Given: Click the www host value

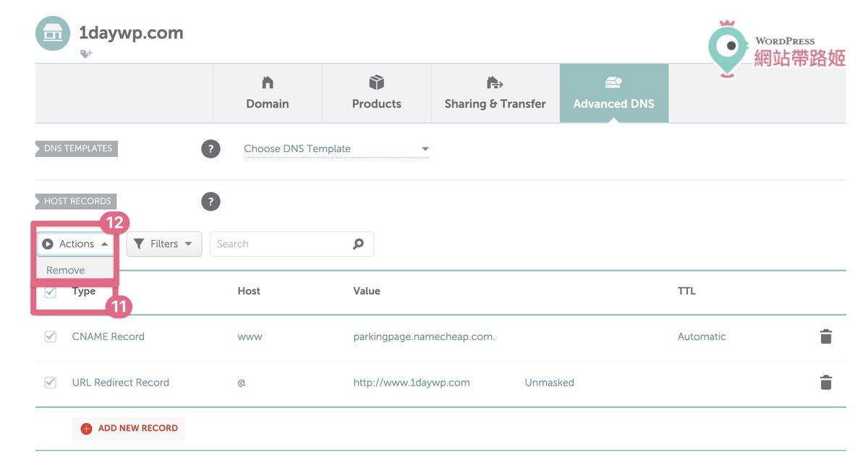Looking at the screenshot, I should 250,336.
